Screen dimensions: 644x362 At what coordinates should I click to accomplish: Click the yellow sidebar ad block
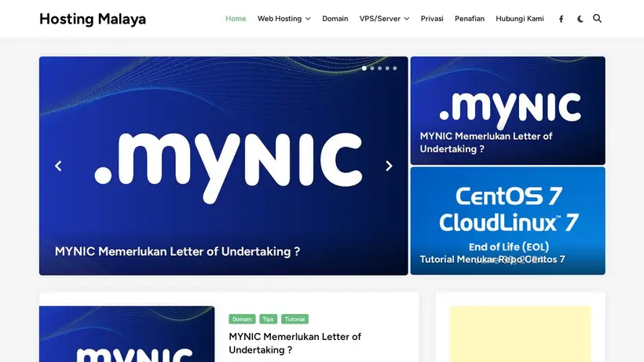click(x=521, y=334)
